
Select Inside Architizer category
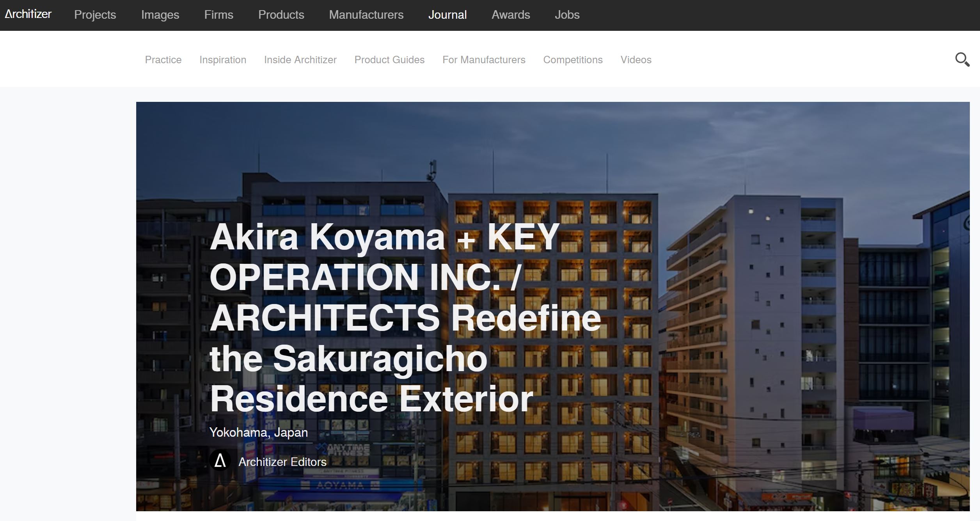coord(300,60)
